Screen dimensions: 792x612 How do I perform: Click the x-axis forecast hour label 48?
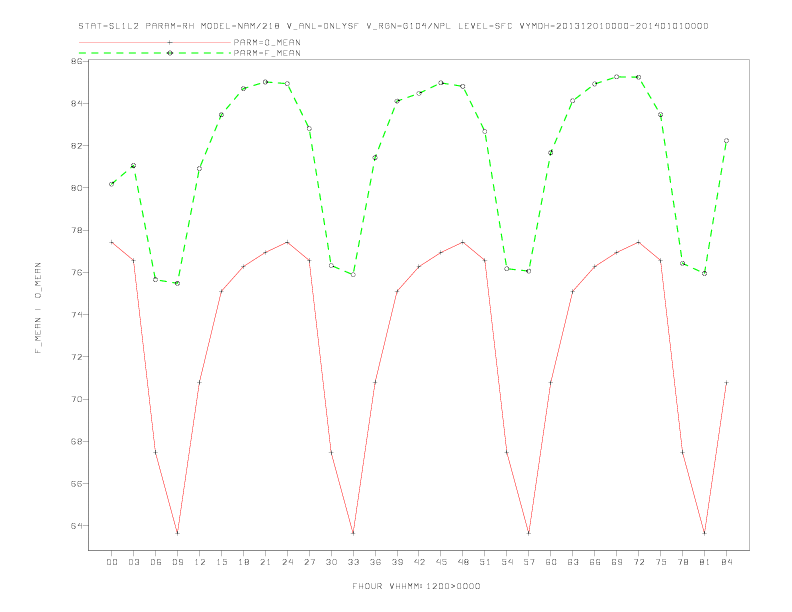(x=463, y=562)
